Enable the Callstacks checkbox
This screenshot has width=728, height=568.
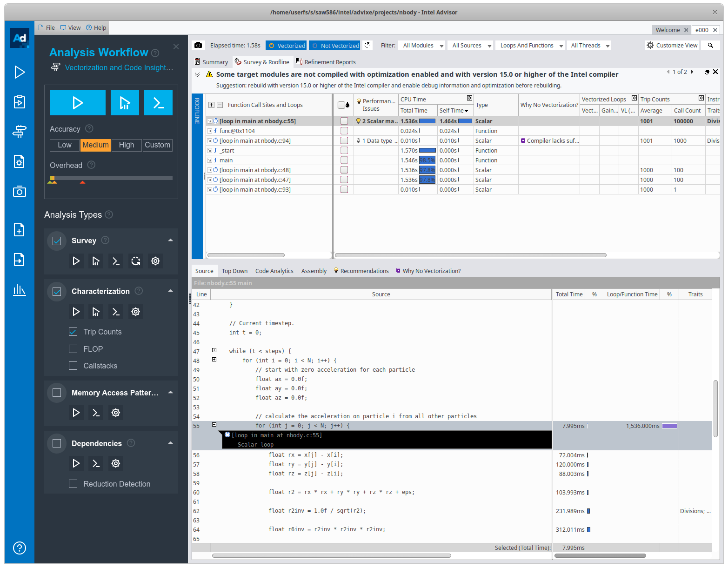(x=73, y=366)
